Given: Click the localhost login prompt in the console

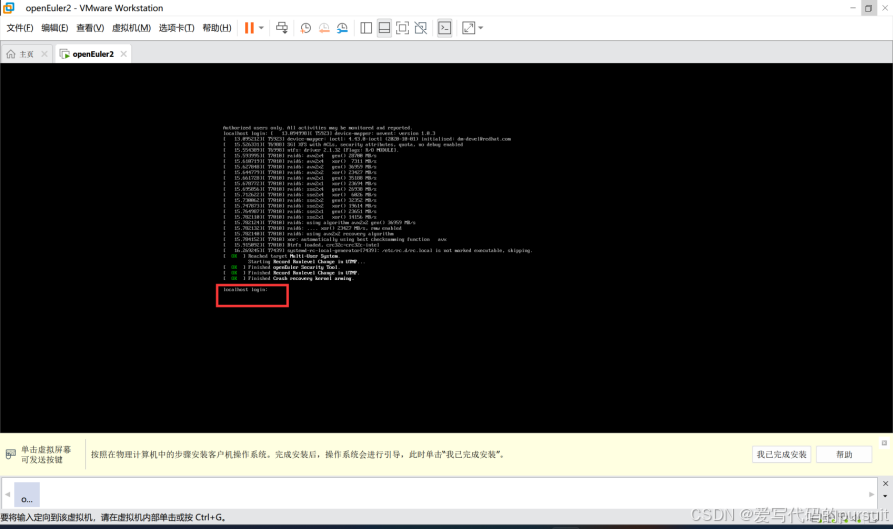Looking at the screenshot, I should (245, 290).
